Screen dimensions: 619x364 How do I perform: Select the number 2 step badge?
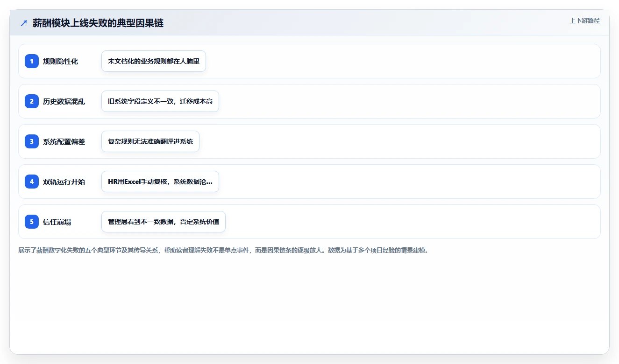32,101
